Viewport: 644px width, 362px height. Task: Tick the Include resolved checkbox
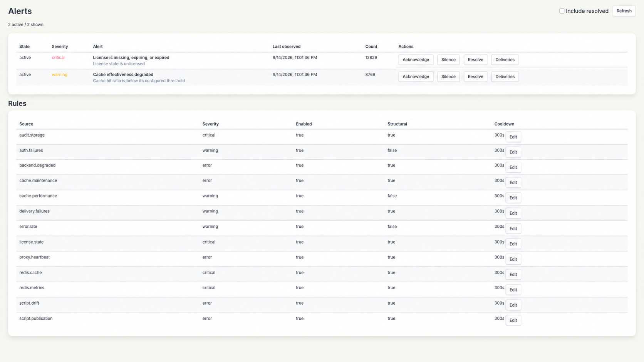point(562,11)
